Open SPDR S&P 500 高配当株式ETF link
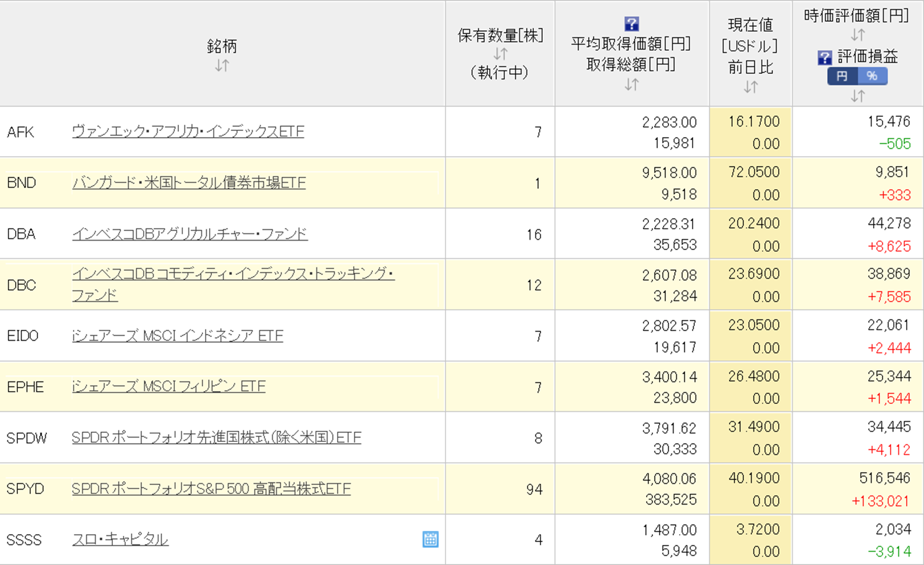 [211, 489]
